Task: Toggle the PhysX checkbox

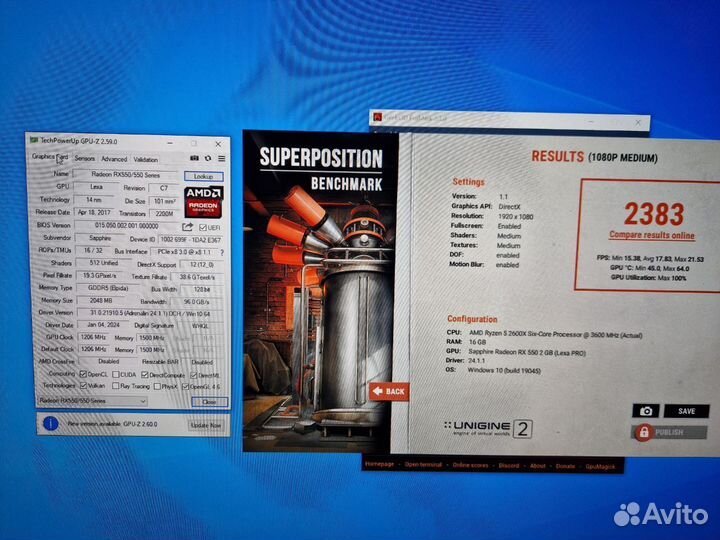Action: (157, 387)
